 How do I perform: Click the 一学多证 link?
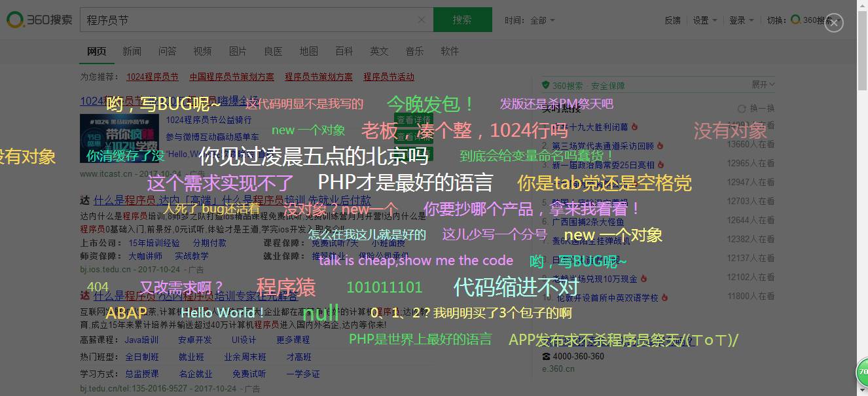pos(302,374)
